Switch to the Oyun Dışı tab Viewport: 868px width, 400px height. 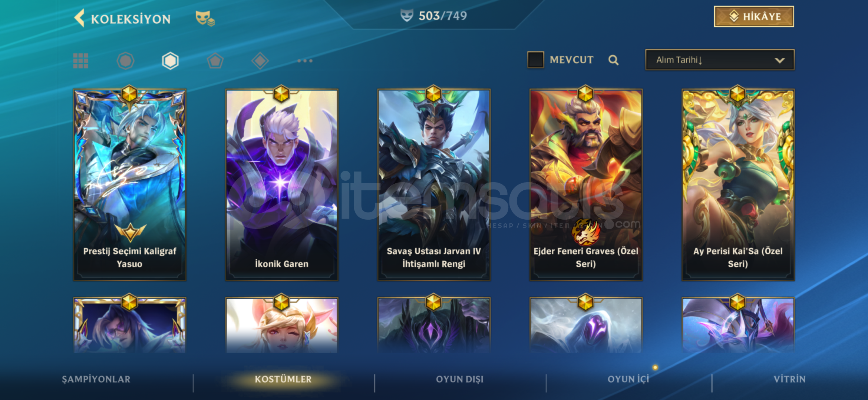[x=460, y=379]
